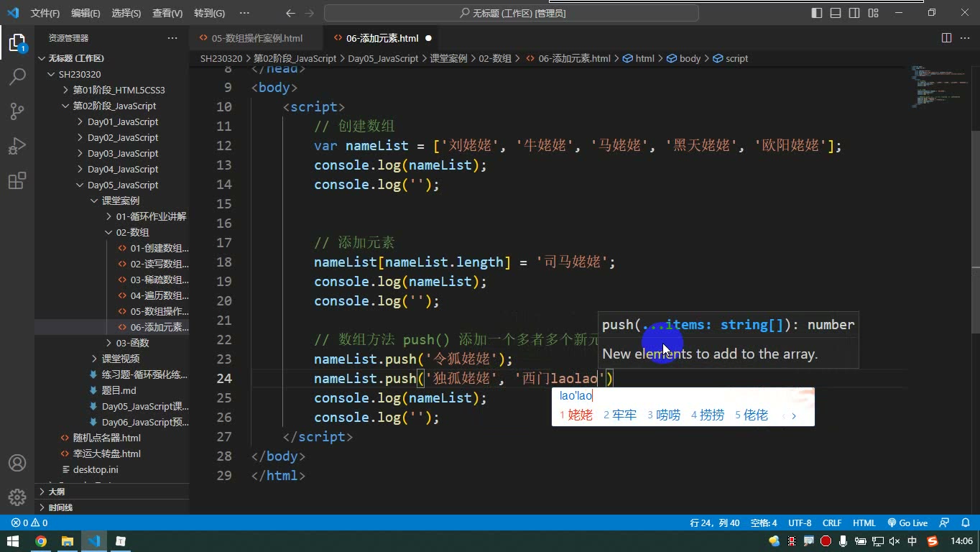Viewport: 980px width, 552px height.
Task: Open the Search view icon
Action: tap(17, 77)
